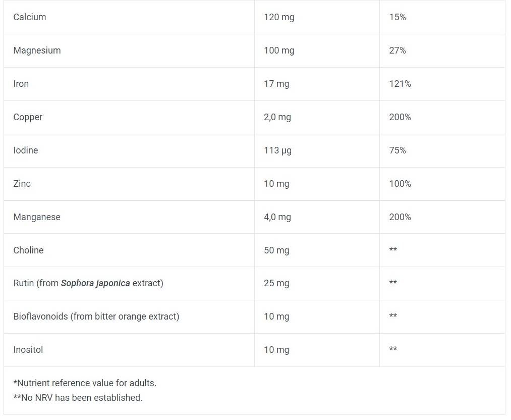This screenshot has width=511, height=420.
Task: Click the Manganese row label
Action: pos(37,217)
